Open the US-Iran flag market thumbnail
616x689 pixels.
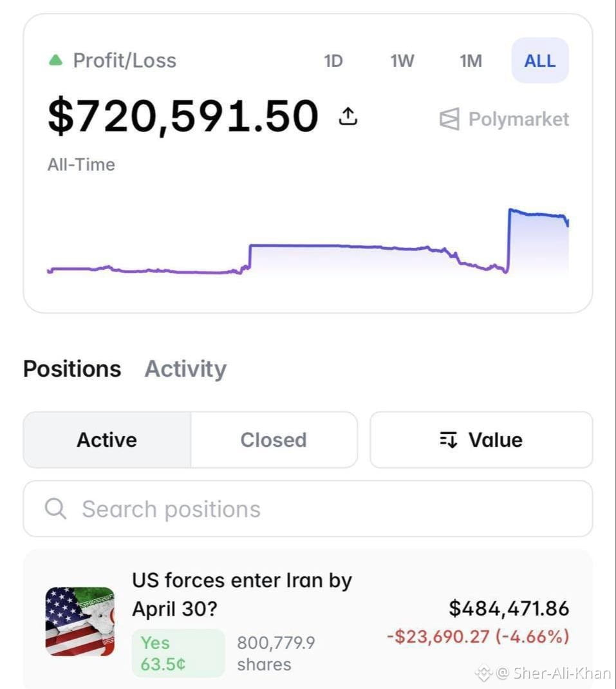(x=80, y=621)
